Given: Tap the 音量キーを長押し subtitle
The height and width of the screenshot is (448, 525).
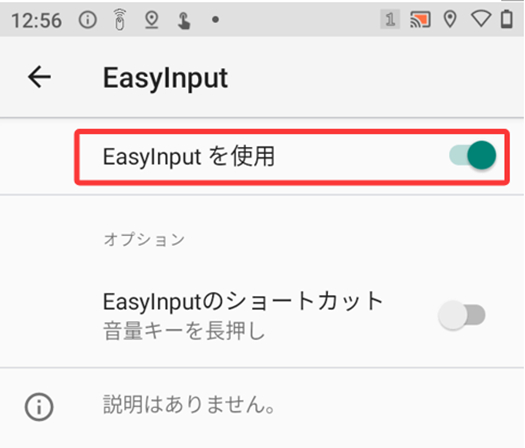Looking at the screenshot, I should (x=184, y=331).
